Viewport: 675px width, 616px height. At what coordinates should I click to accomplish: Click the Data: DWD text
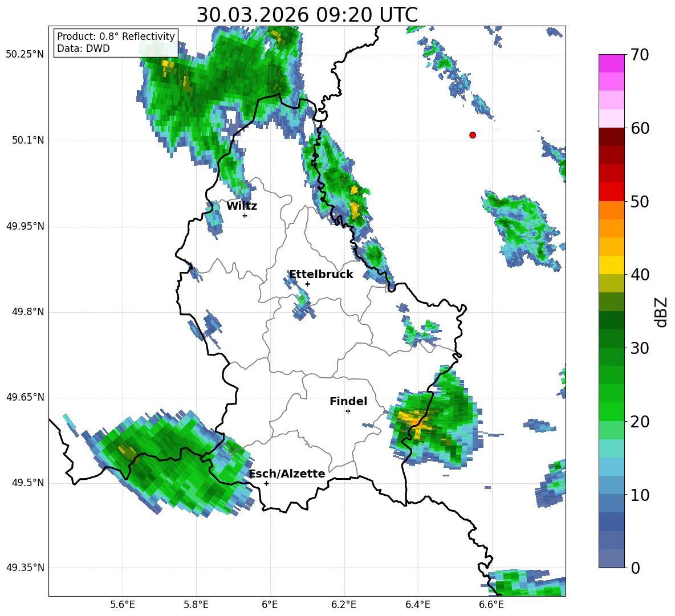(x=83, y=48)
